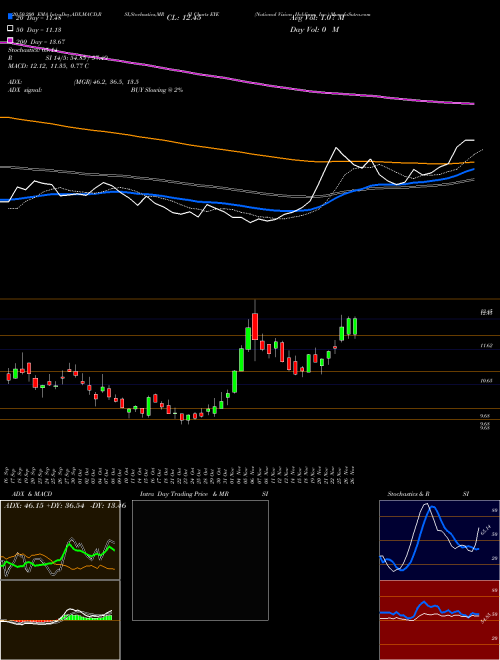This screenshot has height=660, width=500.
Task: Click the white 50 Day EMA legend swatch
Action: coord(10,29)
